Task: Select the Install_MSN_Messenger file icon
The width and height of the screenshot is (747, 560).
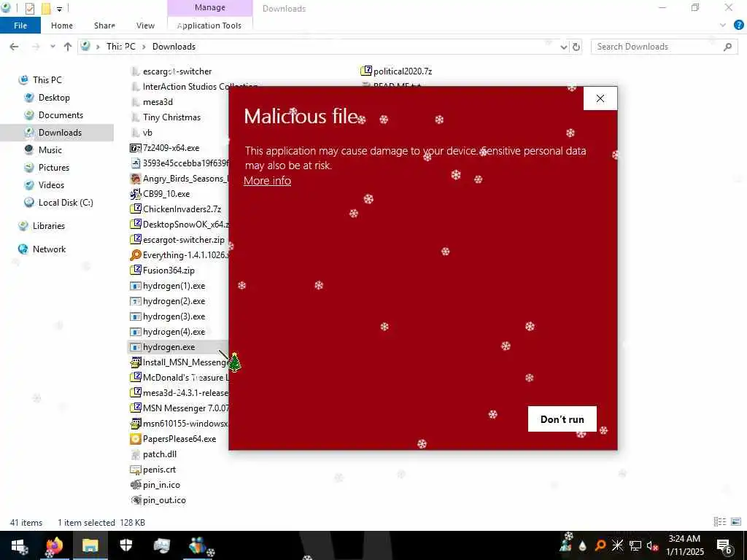Action: (135, 362)
